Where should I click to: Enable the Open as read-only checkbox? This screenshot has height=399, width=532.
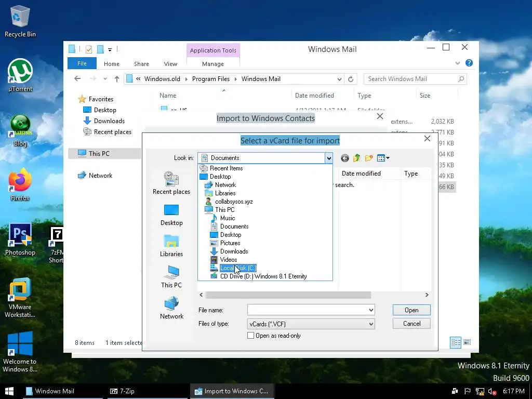[251, 336]
